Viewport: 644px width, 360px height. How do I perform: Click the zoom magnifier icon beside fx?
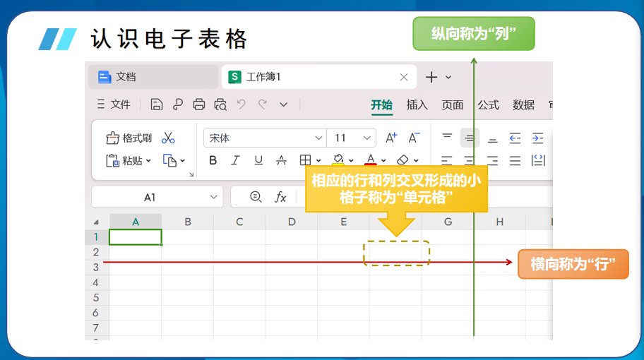coord(256,197)
